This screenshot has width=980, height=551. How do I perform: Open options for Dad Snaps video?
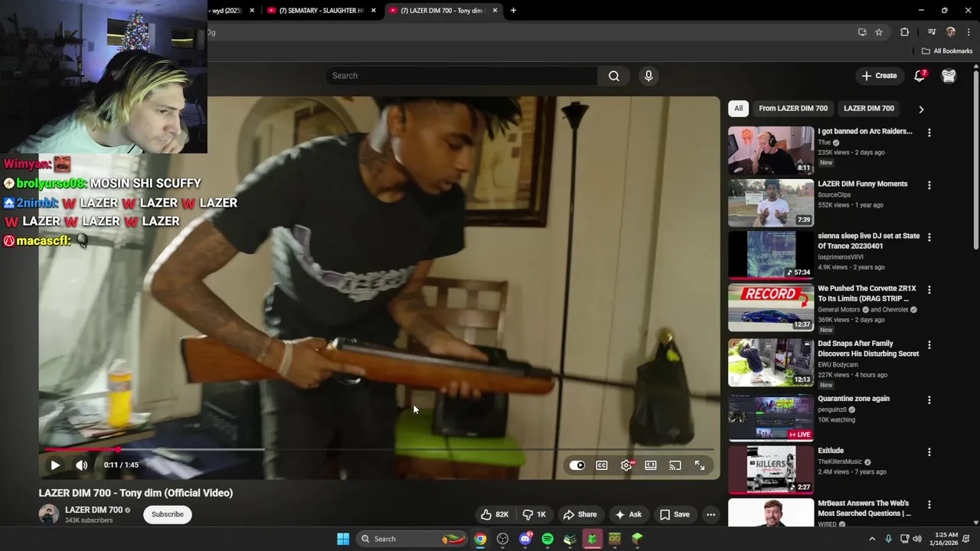pyautogui.click(x=929, y=345)
